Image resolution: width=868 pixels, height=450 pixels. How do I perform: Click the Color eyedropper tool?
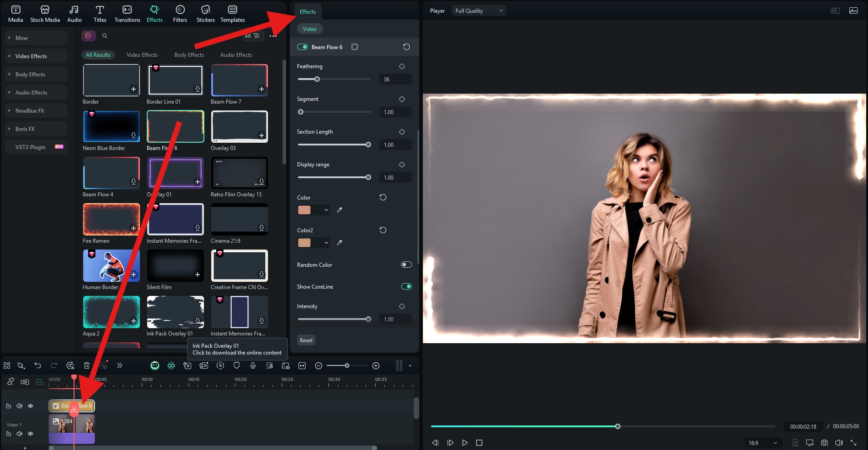click(339, 210)
